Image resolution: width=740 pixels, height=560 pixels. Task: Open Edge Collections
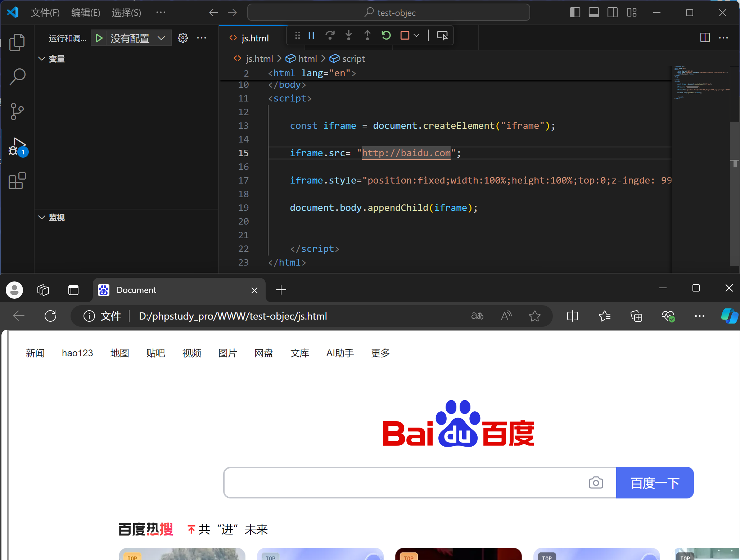click(x=636, y=316)
